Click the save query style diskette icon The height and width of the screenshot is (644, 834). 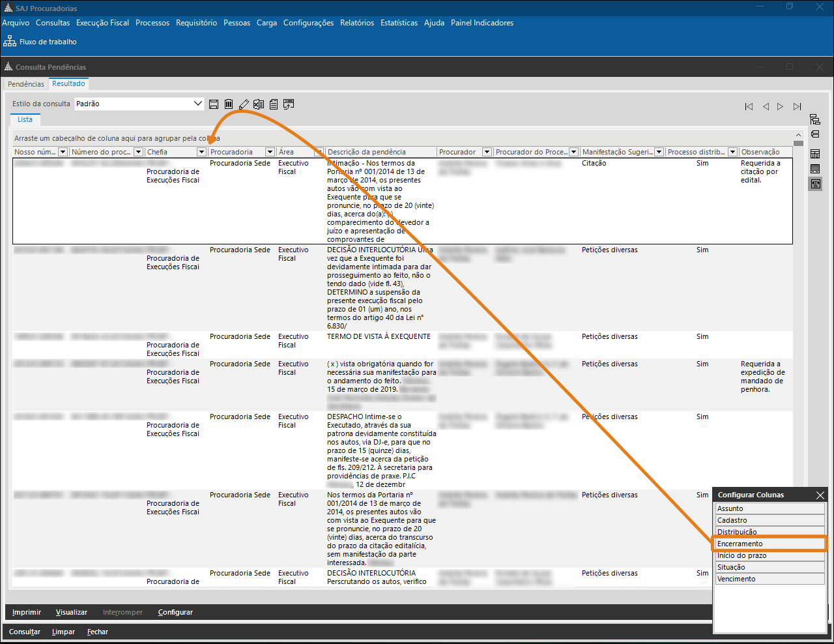coord(214,104)
